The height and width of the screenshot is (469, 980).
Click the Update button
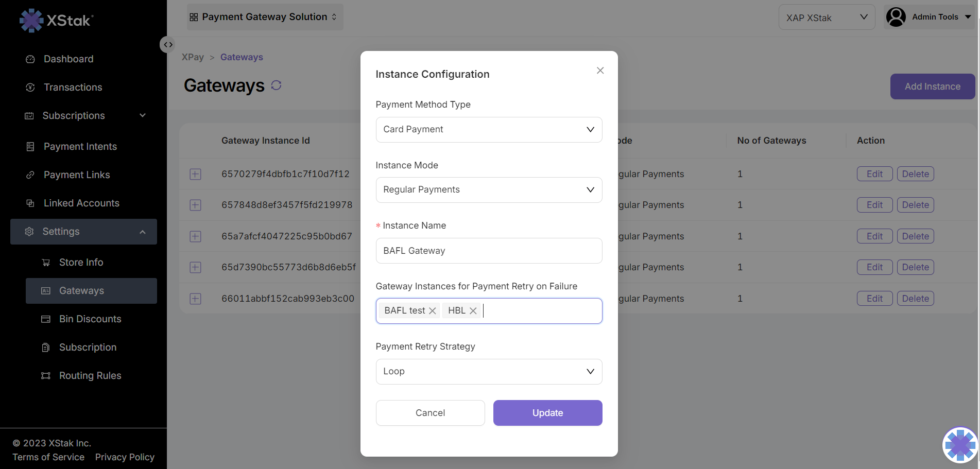(x=547, y=413)
